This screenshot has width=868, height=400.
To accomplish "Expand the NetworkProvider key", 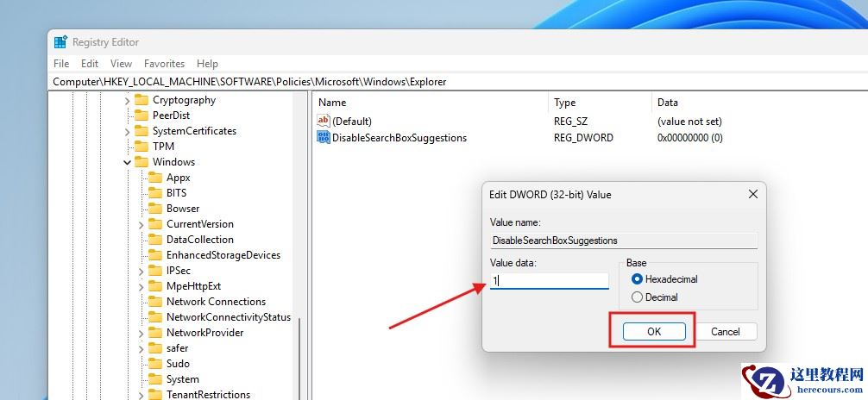I will pos(142,333).
